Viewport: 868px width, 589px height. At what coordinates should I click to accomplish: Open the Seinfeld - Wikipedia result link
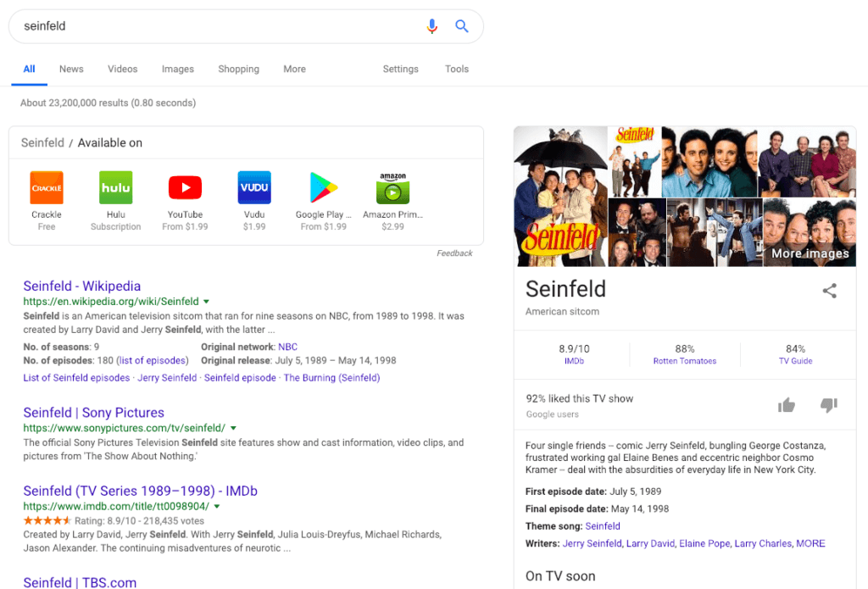[82, 286]
